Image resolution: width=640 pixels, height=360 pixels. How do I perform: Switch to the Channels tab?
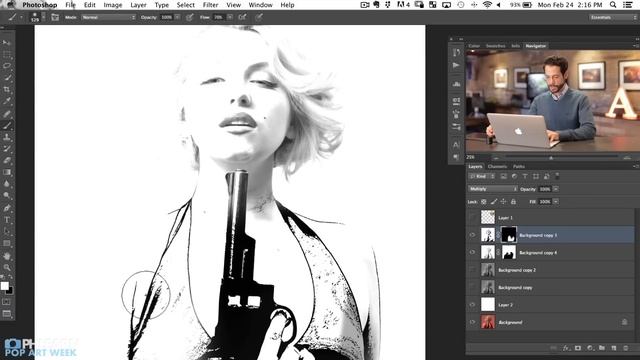tap(497, 167)
